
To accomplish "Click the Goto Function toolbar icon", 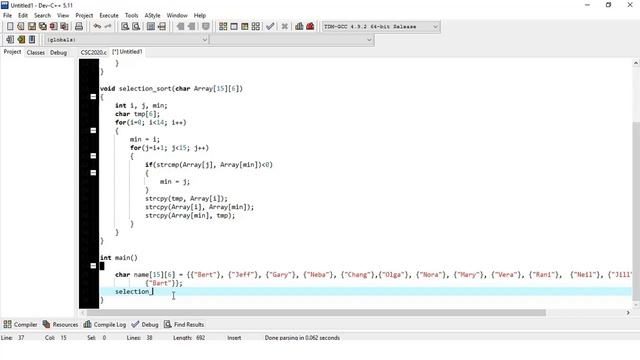I will pos(151,27).
